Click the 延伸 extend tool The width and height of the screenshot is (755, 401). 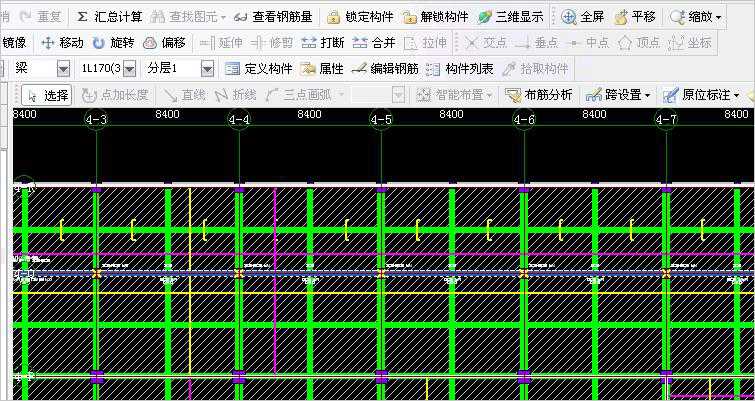point(221,43)
